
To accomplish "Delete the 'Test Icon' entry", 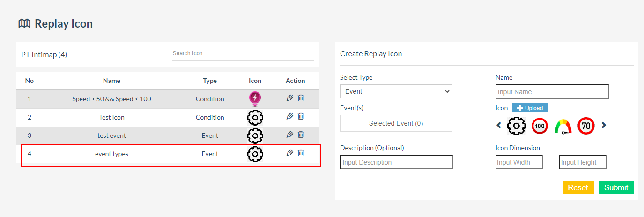I will [301, 116].
